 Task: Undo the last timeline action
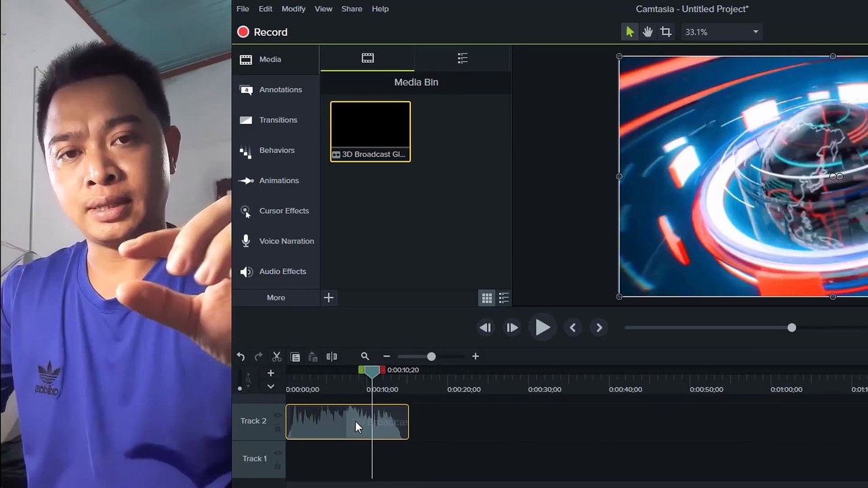[x=241, y=357]
